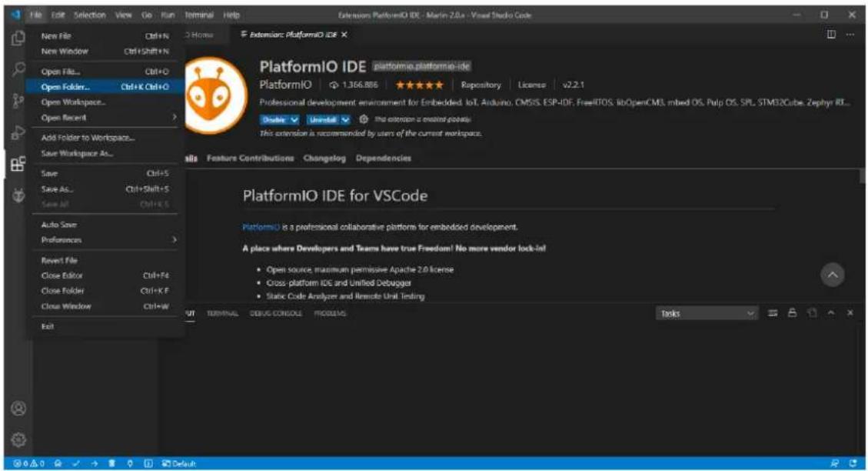Maximize the panel with the up chevron
The width and height of the screenshot is (868, 471).
click(x=831, y=313)
